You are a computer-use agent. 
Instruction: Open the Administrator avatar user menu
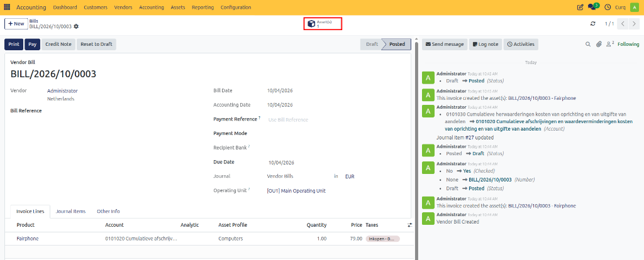[634, 8]
